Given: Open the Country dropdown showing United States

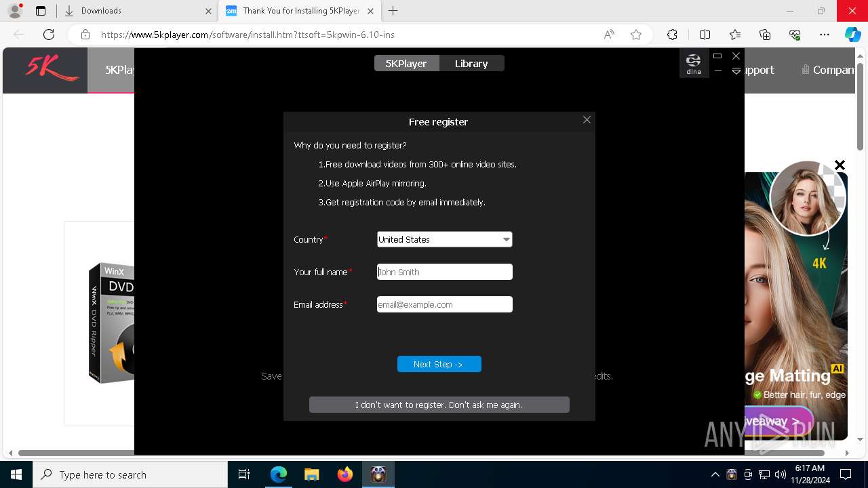Looking at the screenshot, I should point(444,239).
